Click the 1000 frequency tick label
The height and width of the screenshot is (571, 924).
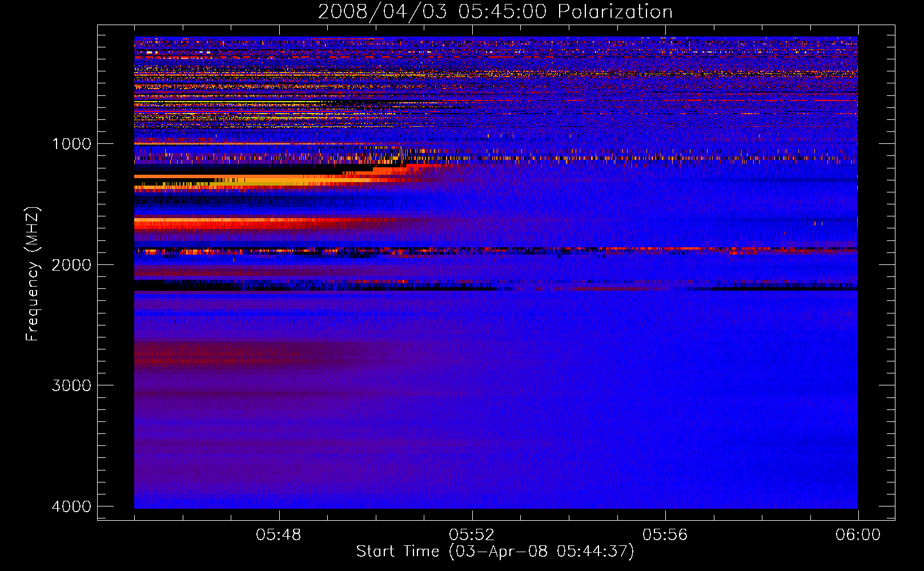click(72, 144)
